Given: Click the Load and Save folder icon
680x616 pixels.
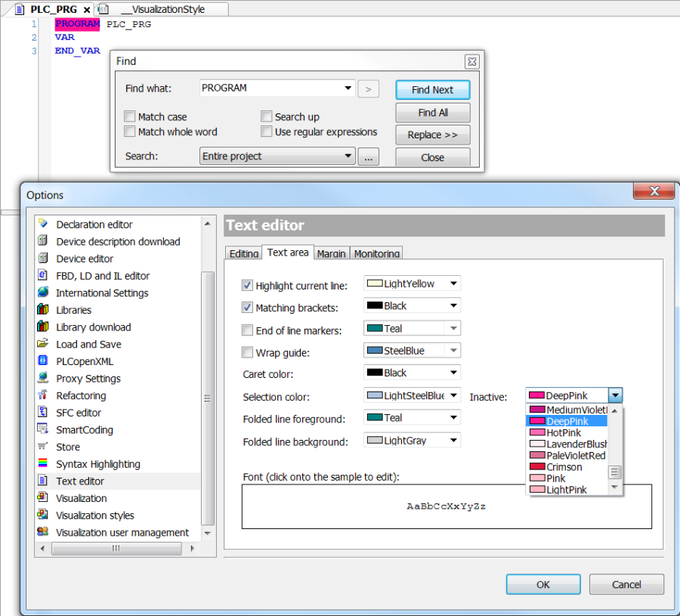Looking at the screenshot, I should 43,344.
